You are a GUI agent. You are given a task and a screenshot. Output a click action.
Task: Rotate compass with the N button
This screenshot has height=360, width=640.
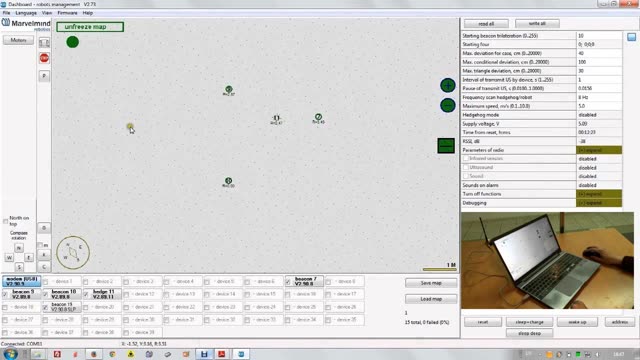coord(19,248)
